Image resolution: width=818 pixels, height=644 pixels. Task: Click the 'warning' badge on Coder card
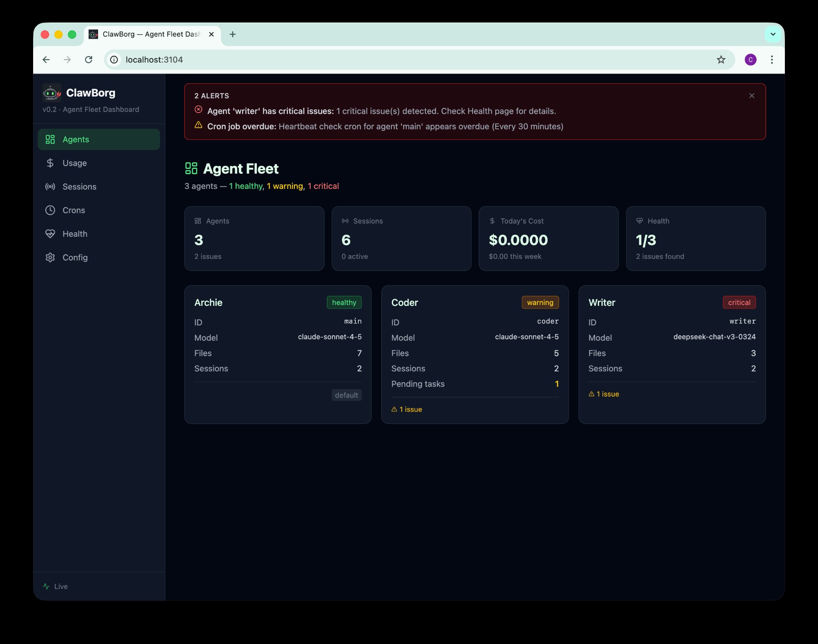tap(540, 302)
